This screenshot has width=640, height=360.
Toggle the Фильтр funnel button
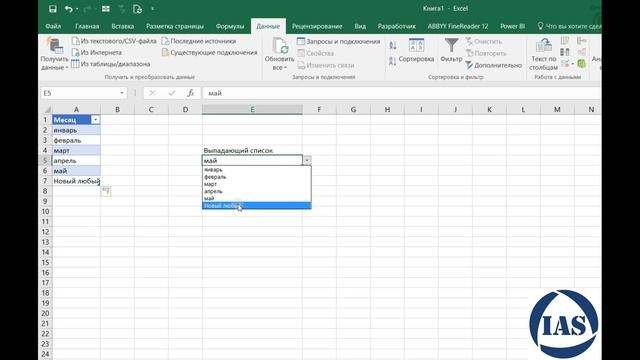coord(451,51)
